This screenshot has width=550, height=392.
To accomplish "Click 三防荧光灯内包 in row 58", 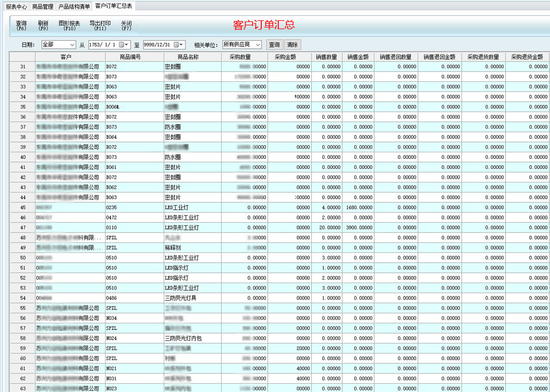I will point(183,338).
